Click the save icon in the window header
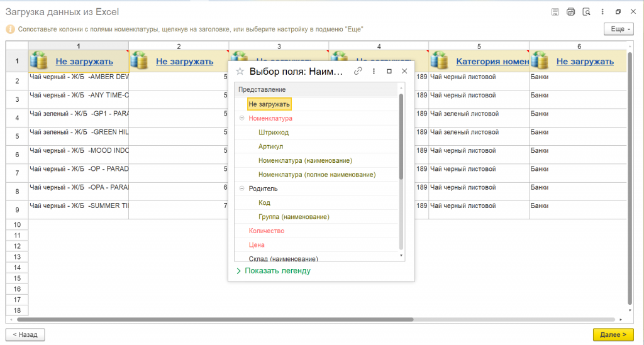 tap(555, 12)
